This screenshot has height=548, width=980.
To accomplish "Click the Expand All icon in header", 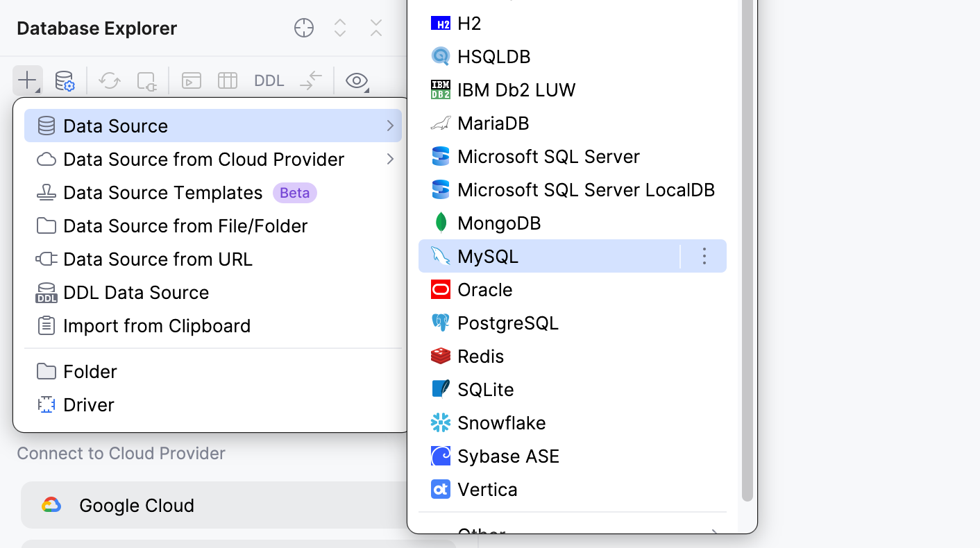I will pos(340,28).
